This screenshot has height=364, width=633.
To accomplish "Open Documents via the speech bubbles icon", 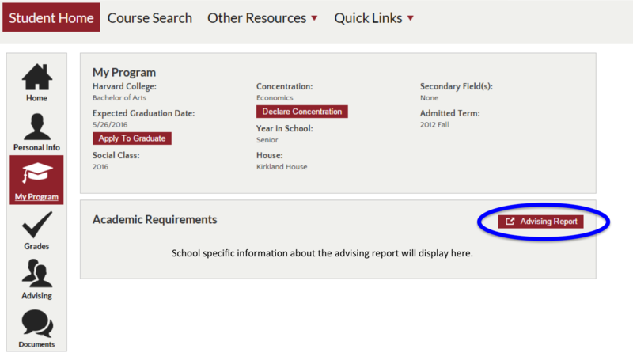I will (36, 323).
